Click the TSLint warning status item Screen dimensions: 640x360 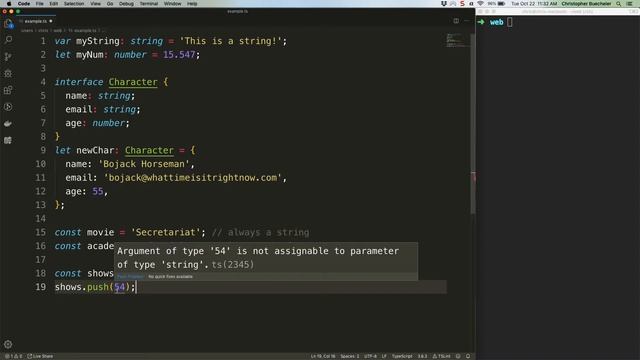(441, 356)
